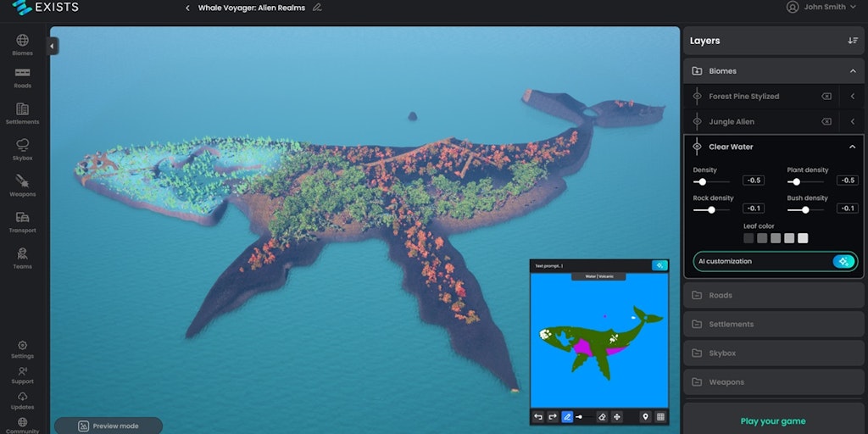Expand the Jungle Alien layer options
The height and width of the screenshot is (434, 868).
point(853,122)
